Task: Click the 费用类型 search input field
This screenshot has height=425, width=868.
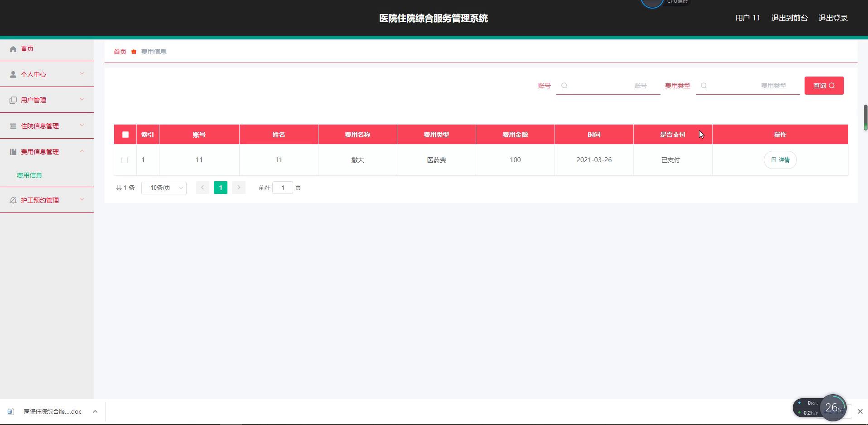Action: click(x=747, y=86)
